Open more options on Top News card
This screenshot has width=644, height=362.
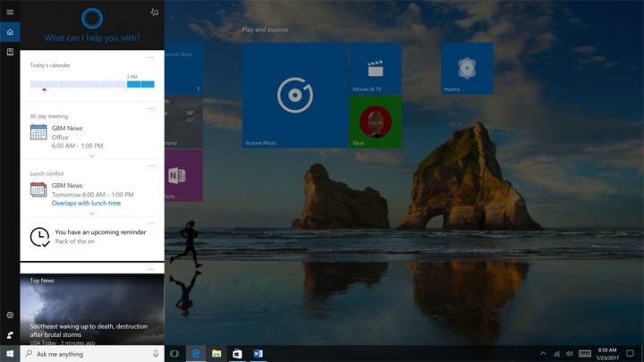(151, 270)
